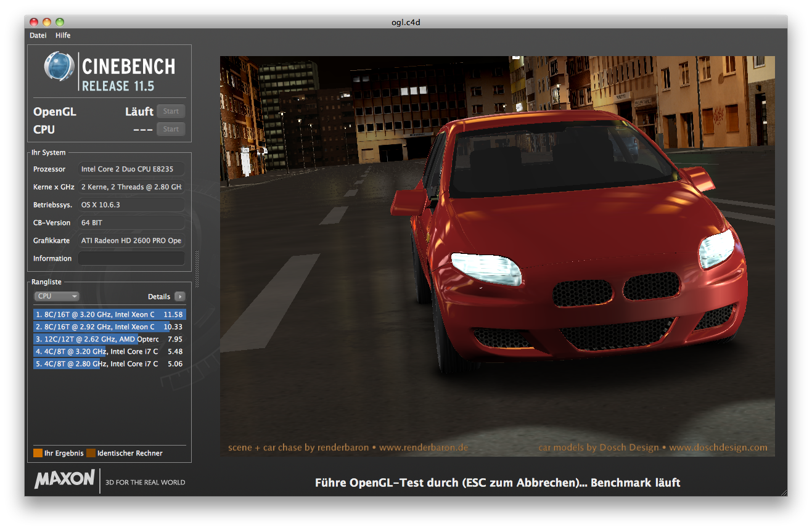Click the Cinebench globe logo icon
The image size is (812, 530).
(x=59, y=67)
